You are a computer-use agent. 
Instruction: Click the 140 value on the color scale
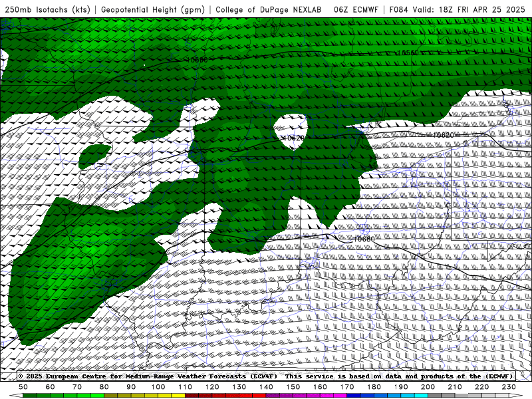click(x=266, y=387)
